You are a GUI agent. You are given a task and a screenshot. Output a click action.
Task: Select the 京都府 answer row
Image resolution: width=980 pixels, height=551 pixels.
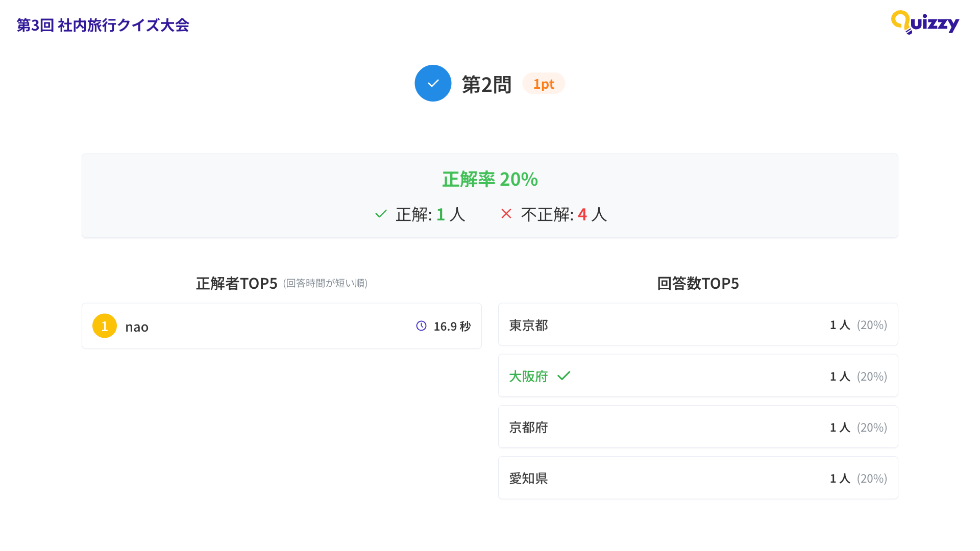[698, 427]
